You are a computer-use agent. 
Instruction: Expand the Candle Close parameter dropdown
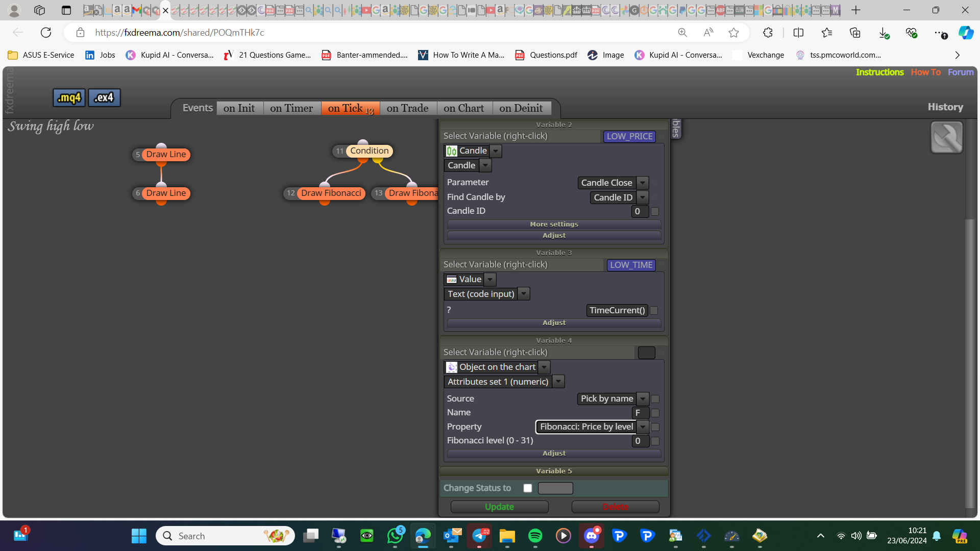click(643, 183)
